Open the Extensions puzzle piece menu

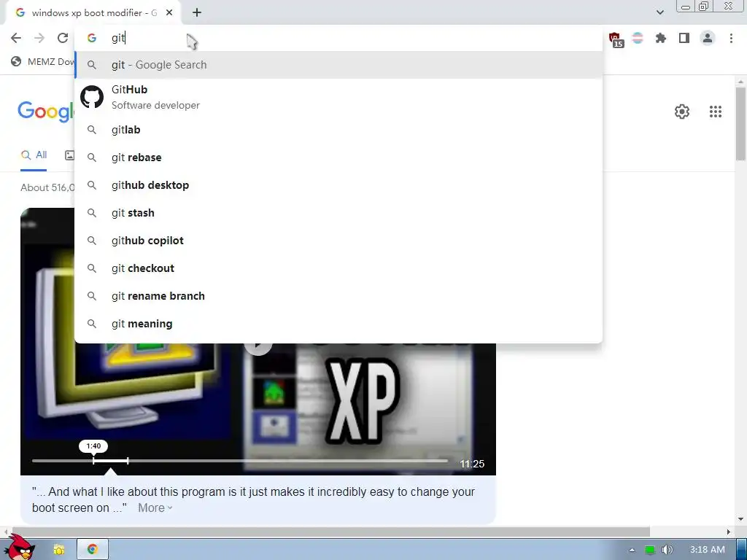point(660,38)
